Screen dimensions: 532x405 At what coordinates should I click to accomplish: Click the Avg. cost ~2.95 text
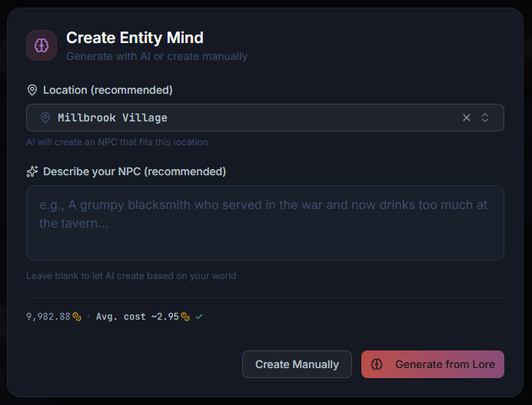click(138, 317)
